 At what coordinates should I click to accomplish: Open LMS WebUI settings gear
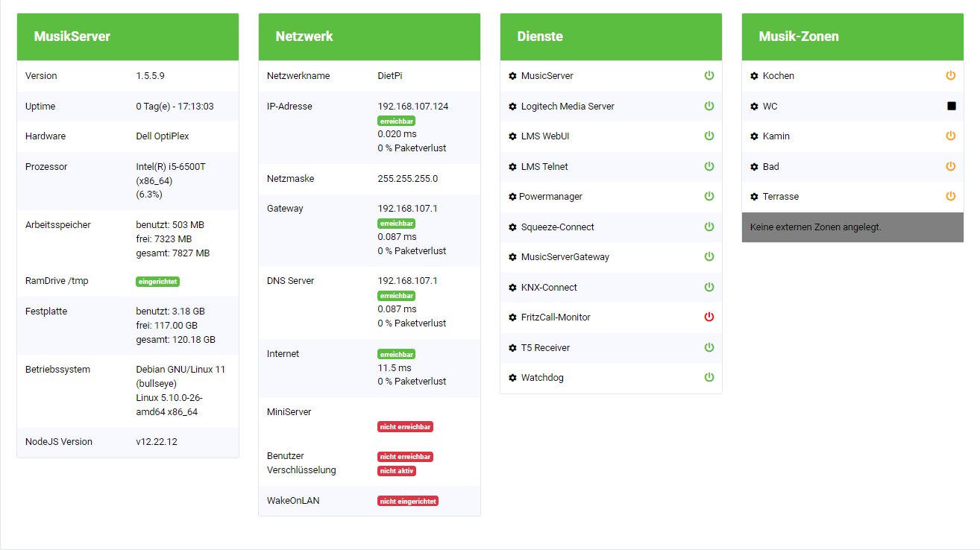click(x=512, y=136)
